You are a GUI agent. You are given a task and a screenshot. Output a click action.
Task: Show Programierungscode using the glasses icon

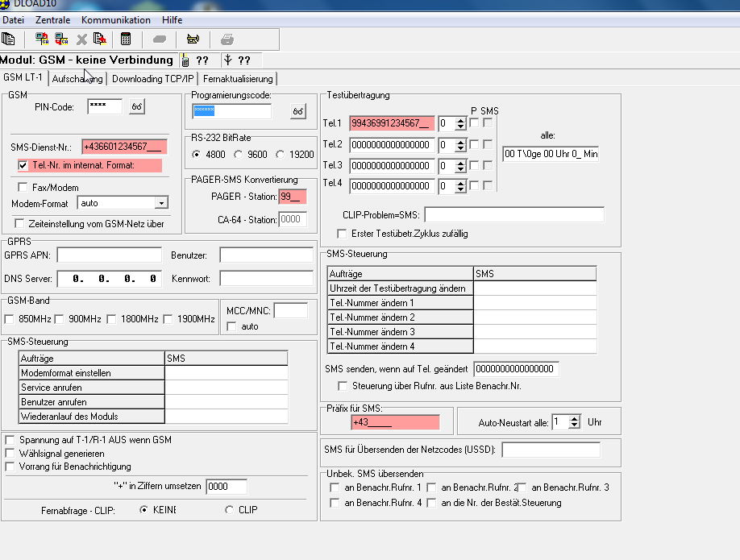click(x=299, y=111)
